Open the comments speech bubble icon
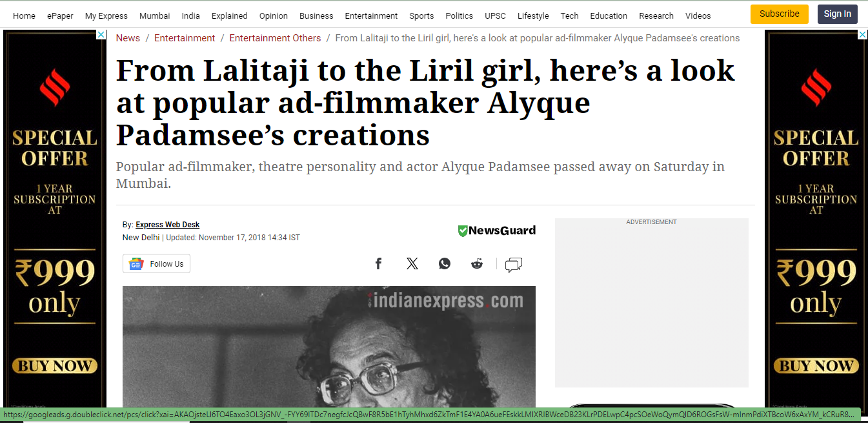This screenshot has height=423, width=868. (x=514, y=265)
